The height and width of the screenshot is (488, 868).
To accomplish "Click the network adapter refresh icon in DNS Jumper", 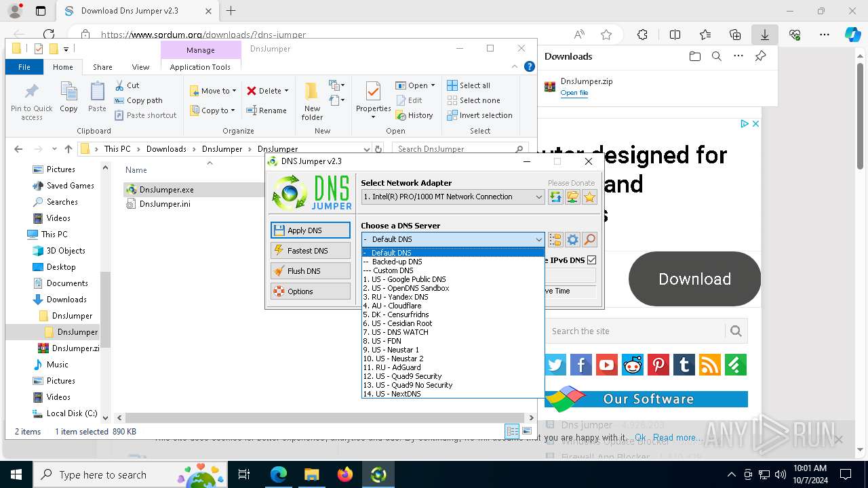I will 555,197.
